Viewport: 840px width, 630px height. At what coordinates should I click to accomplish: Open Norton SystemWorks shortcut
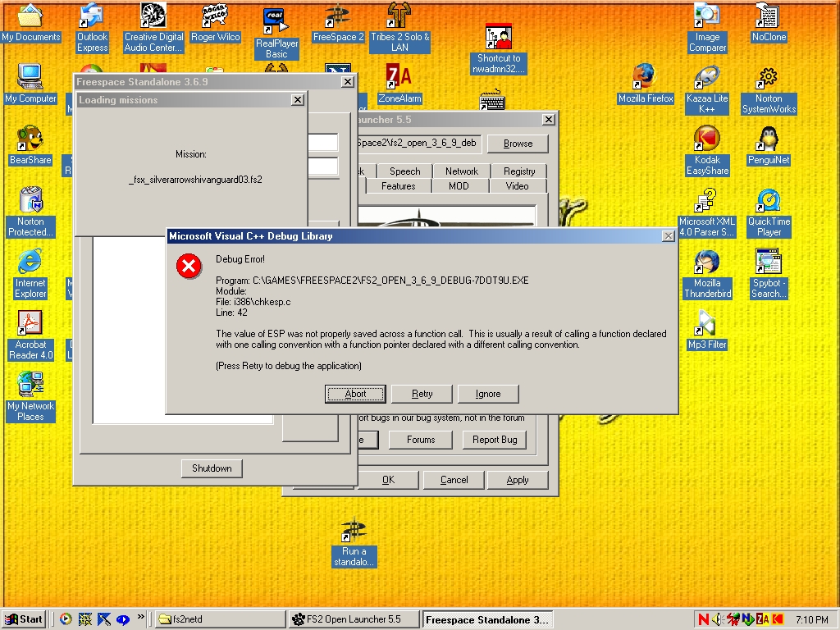(769, 89)
